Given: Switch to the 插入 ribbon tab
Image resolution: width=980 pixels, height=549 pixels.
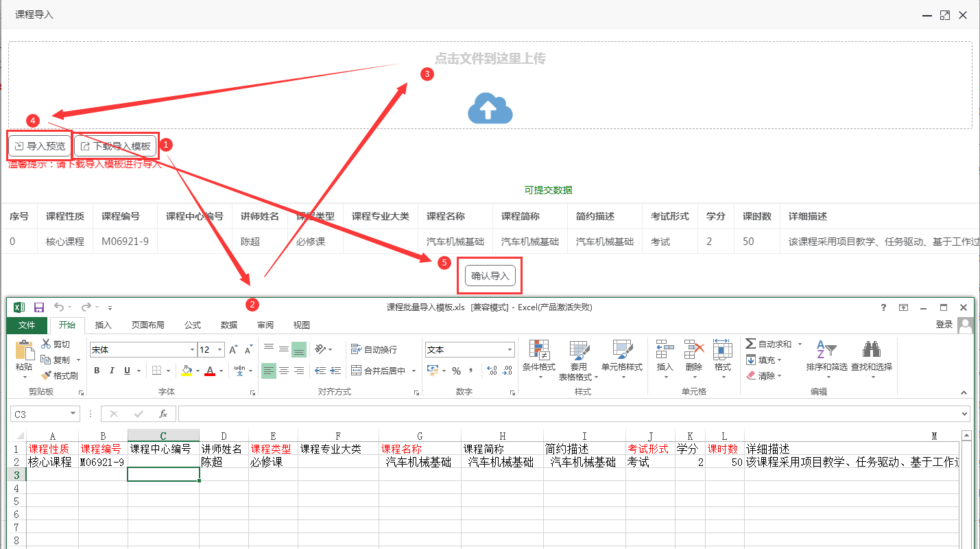Looking at the screenshot, I should [104, 325].
